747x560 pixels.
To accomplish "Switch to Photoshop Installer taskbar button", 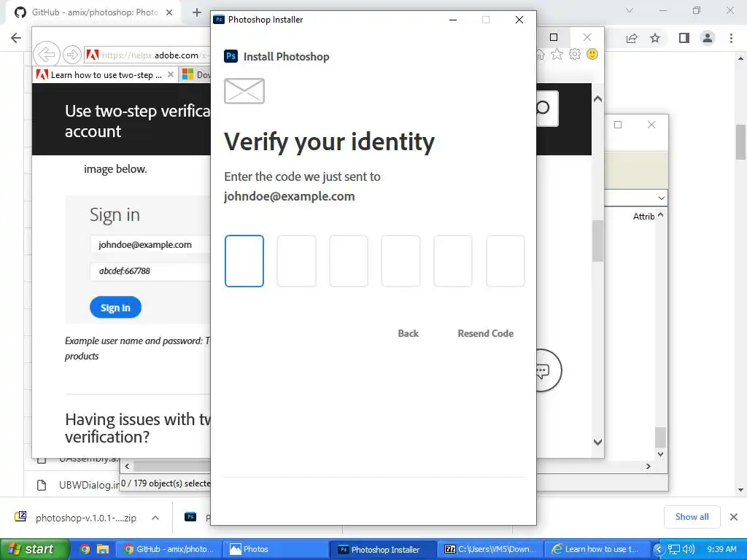I will coord(383,549).
